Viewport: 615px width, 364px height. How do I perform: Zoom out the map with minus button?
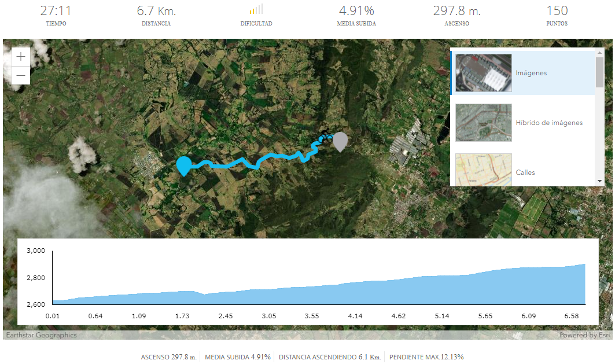(21, 75)
